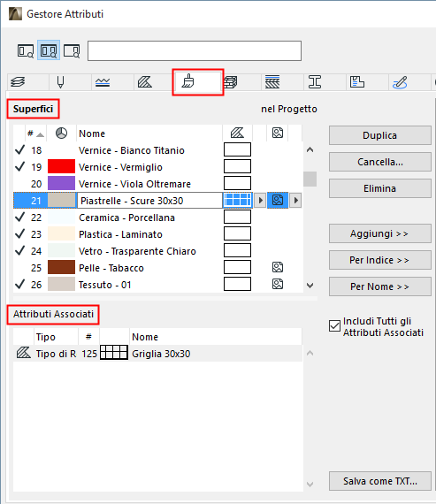
Task: Open the fill dropdown arrow for row 21
Action: [x=260, y=200]
